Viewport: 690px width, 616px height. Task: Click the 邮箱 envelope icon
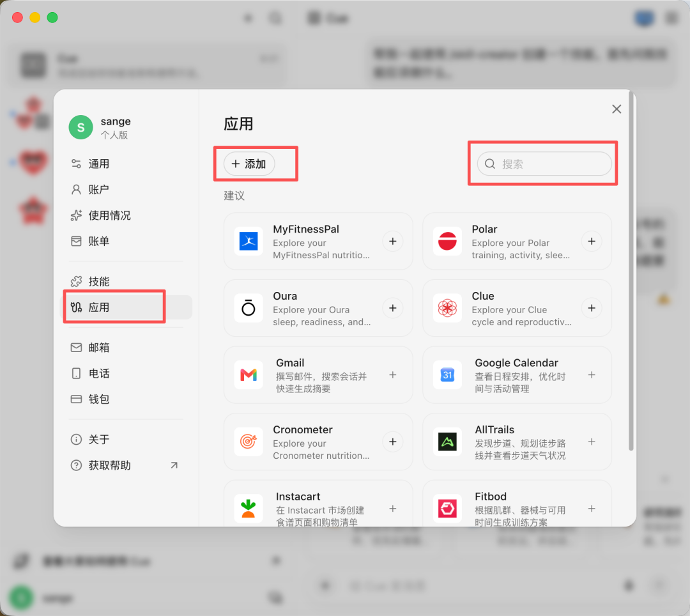point(76,348)
